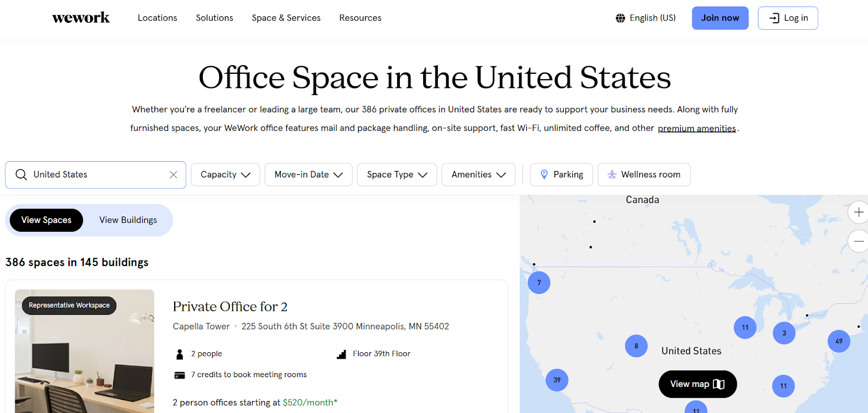This screenshot has height=413, width=868.
Task: Click the 7 credits to book meeting rooms text
Action: [248, 375]
